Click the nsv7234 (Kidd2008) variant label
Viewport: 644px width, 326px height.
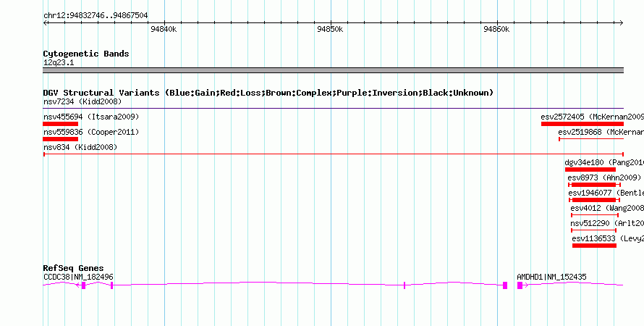coord(82,101)
